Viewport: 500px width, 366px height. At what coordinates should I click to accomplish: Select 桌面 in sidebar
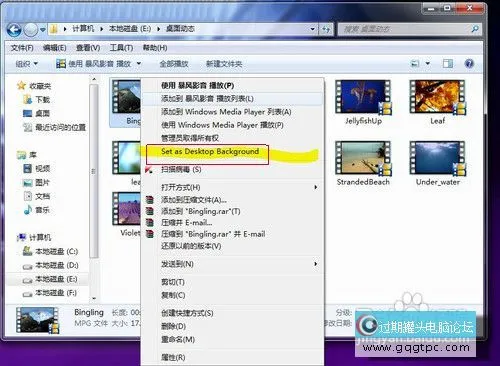pos(37,113)
